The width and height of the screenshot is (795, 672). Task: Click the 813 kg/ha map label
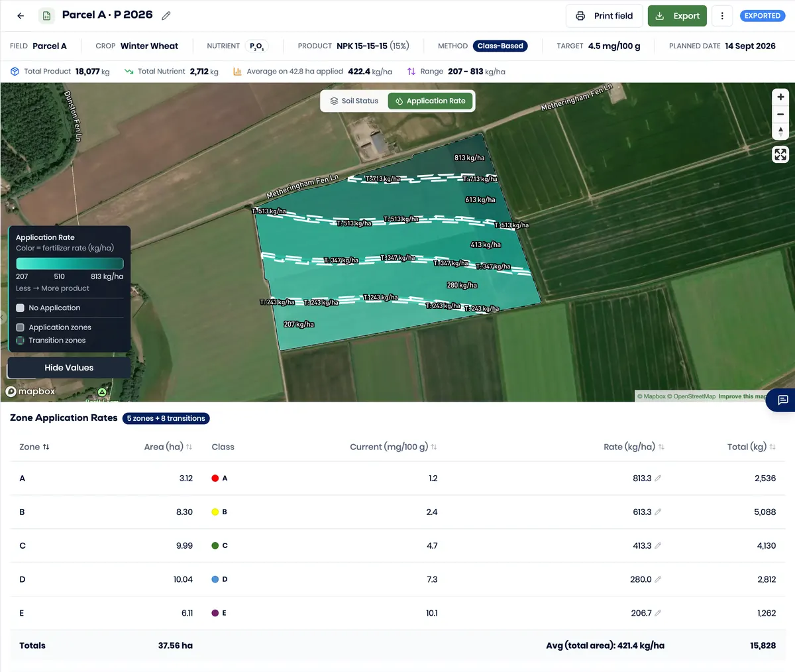pyautogui.click(x=469, y=158)
